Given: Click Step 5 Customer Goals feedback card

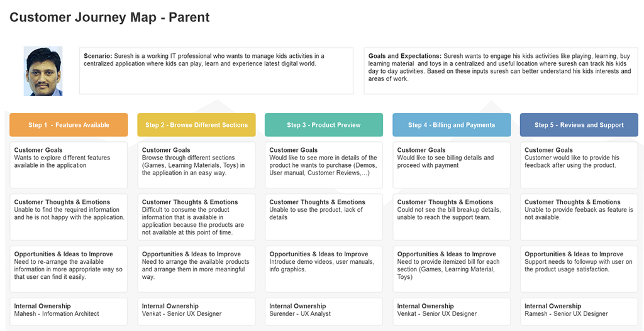Looking at the screenshot, I should 579,165.
